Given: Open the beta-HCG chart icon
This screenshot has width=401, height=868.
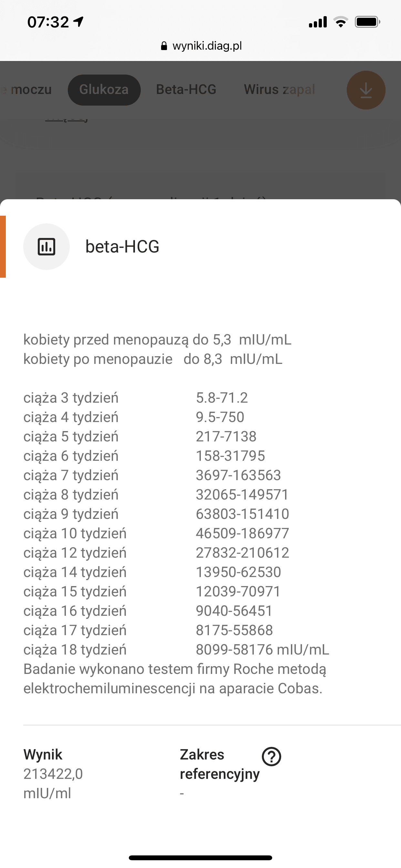Looking at the screenshot, I should coord(46,247).
